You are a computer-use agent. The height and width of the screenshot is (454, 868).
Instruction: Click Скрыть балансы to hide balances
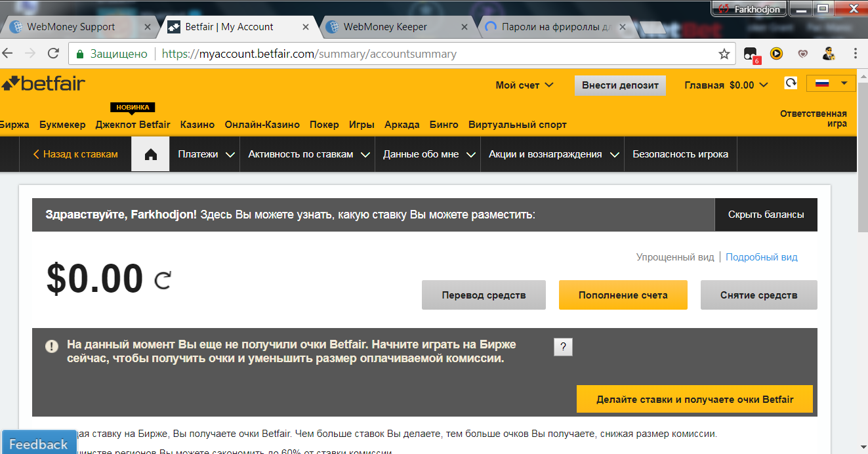tap(766, 215)
